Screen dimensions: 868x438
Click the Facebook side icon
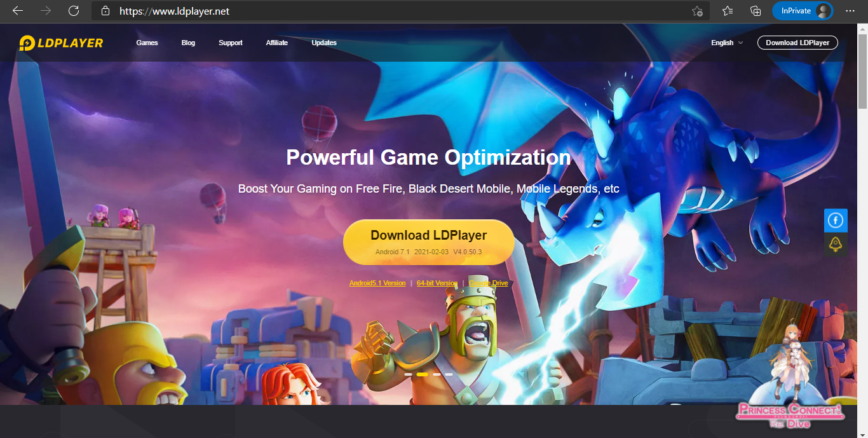[x=836, y=221]
